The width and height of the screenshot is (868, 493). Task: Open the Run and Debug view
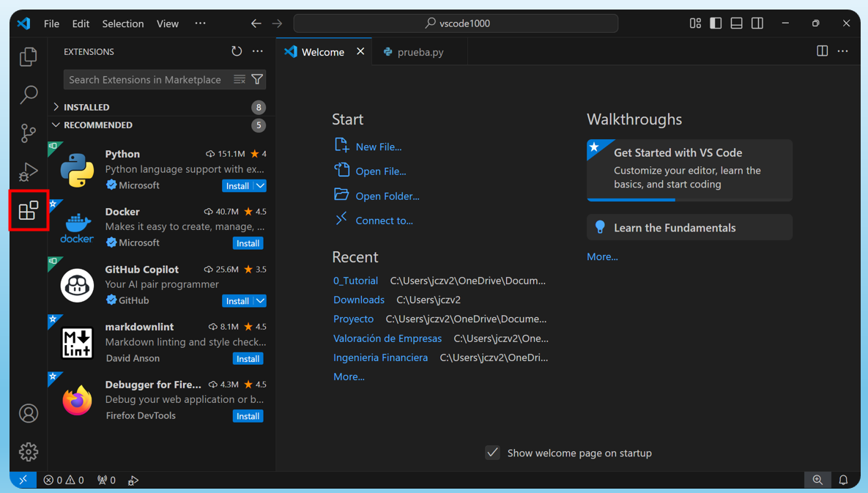pyautogui.click(x=29, y=171)
